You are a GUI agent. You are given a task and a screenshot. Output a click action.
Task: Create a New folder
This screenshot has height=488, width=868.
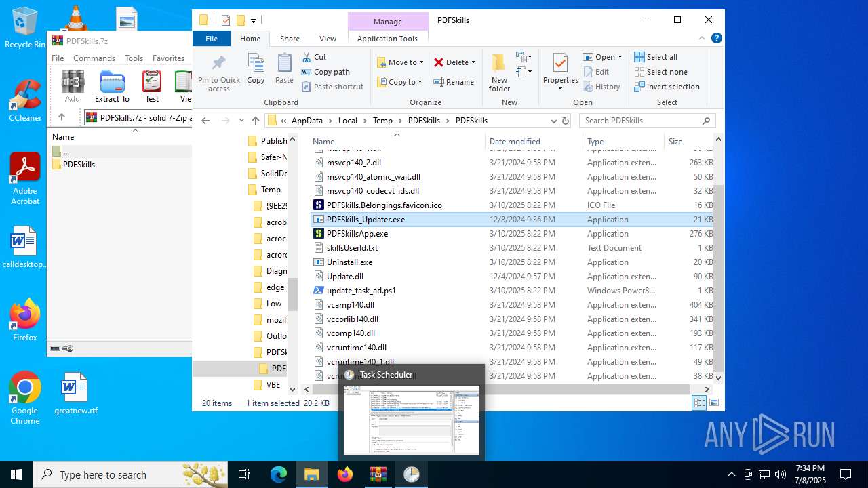[499, 73]
